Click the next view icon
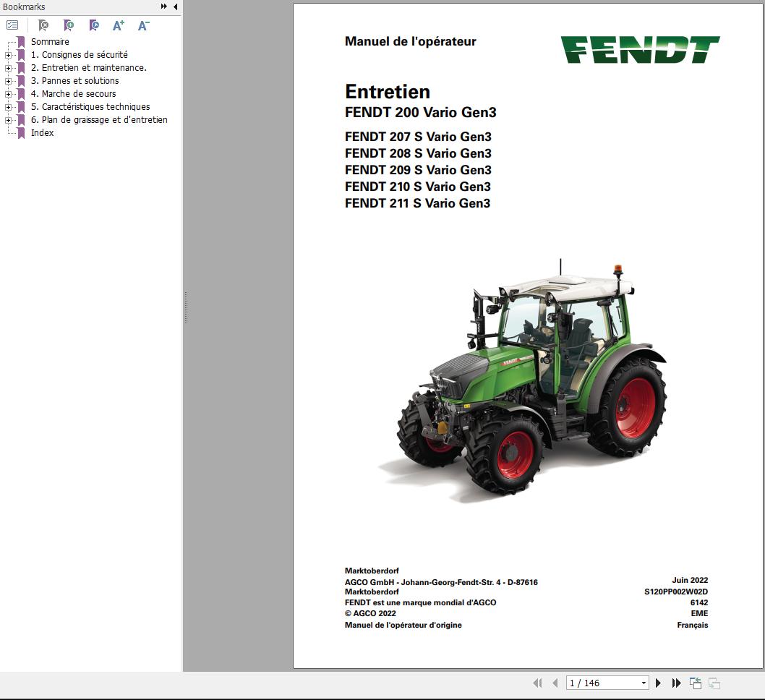Screen dimensions: 765x700 tap(714, 683)
